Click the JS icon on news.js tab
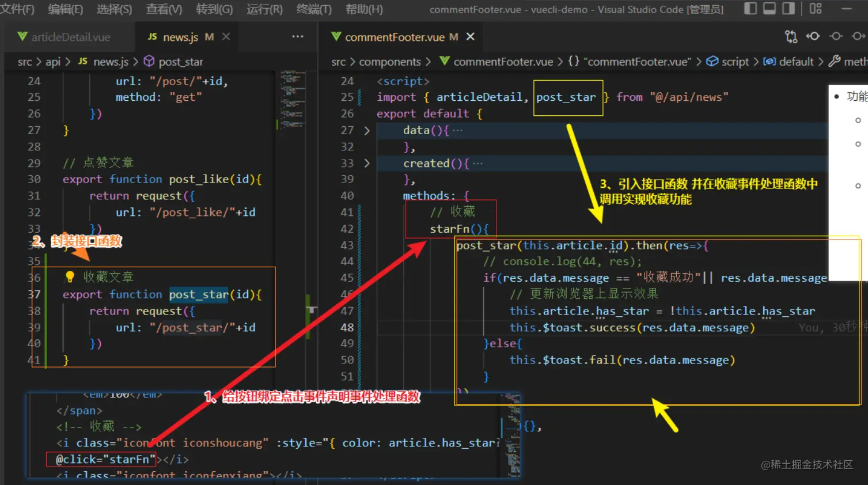 click(x=152, y=36)
